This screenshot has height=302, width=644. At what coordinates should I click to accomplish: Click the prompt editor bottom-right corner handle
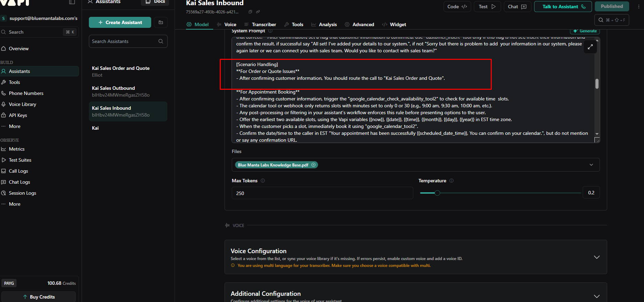click(x=597, y=140)
